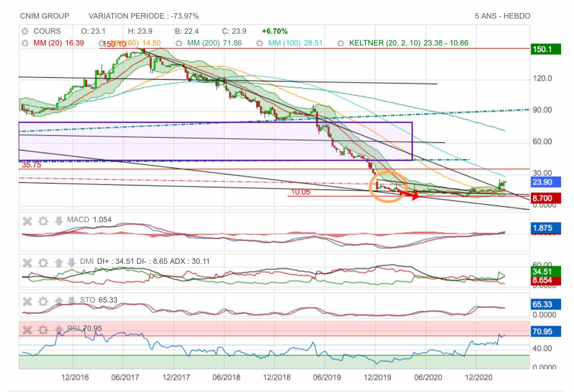Move RSI panel up with arrow
The height and width of the screenshot is (392, 574).
coord(59,329)
